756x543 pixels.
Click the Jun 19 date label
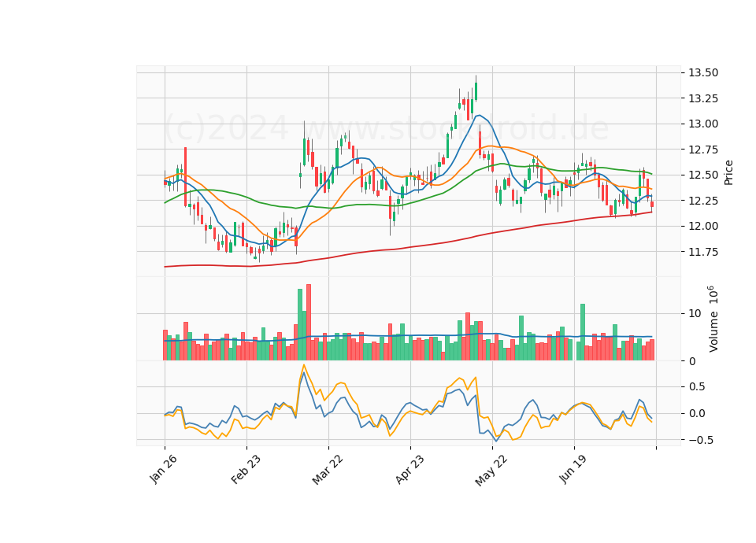pyautogui.click(x=573, y=469)
